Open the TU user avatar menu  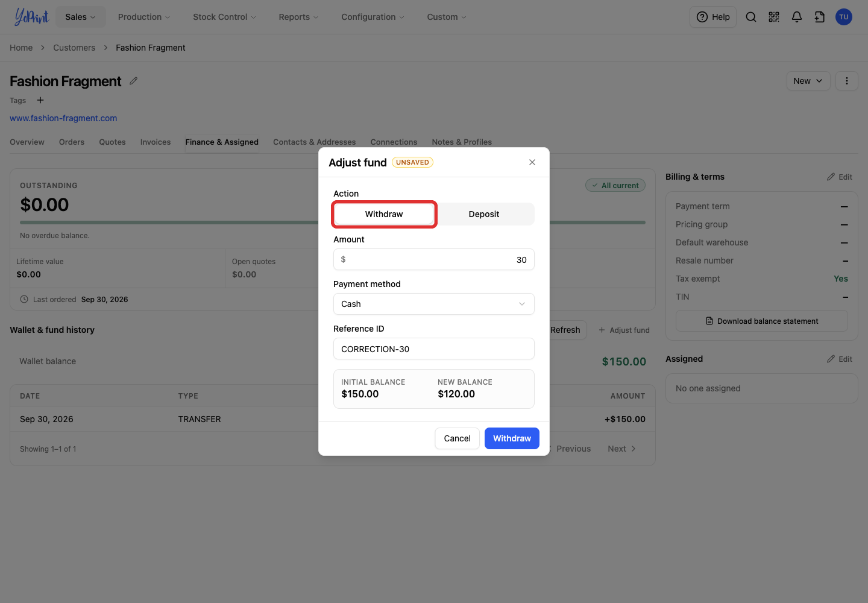(x=844, y=17)
